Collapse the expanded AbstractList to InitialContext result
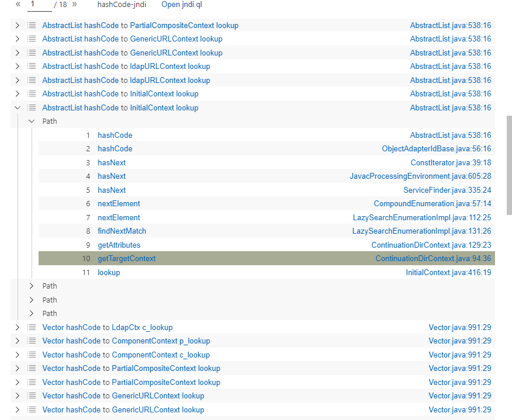Screen dimensions: 512x420 point(18,108)
